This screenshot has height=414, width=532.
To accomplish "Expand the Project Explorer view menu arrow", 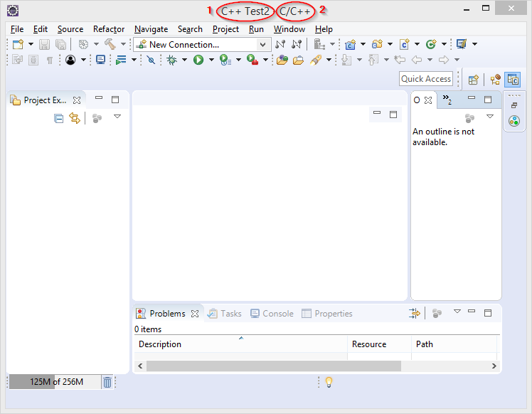I will click(117, 117).
